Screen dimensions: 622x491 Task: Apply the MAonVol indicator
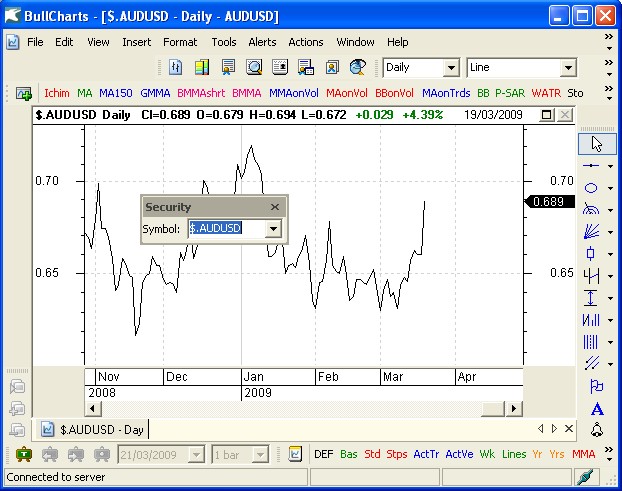pyautogui.click(x=347, y=93)
